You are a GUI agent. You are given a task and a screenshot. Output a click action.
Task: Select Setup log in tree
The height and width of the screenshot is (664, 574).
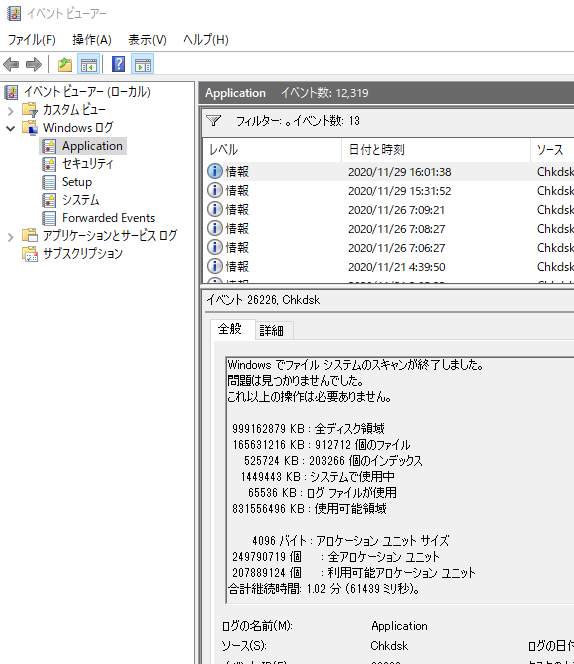coord(77,182)
